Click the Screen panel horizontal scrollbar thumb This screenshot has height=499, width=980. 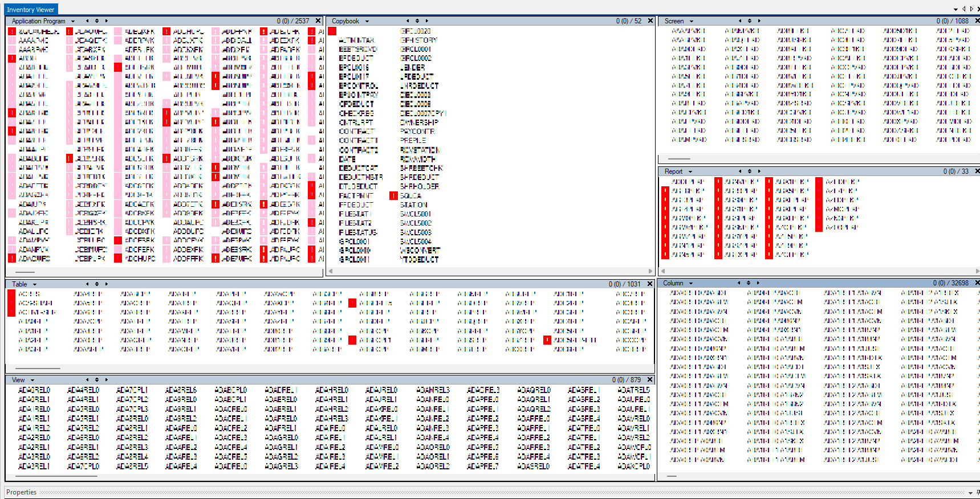pyautogui.click(x=678, y=159)
